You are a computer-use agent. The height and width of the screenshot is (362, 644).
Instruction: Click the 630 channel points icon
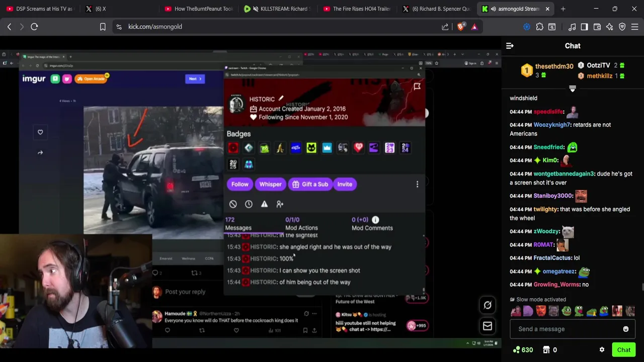pos(516,350)
